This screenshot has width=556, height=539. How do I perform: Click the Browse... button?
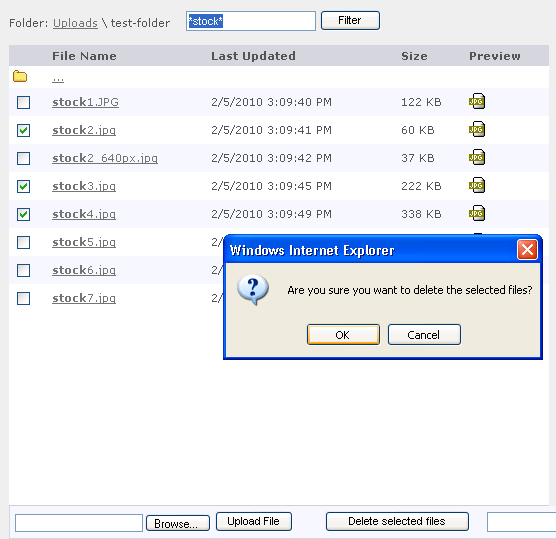[178, 523]
